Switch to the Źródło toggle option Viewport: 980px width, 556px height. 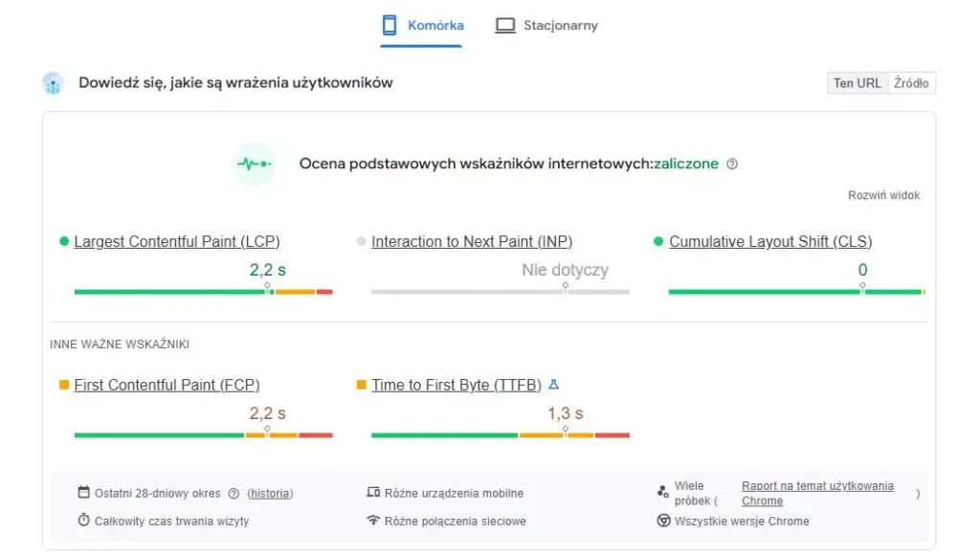[x=911, y=83]
